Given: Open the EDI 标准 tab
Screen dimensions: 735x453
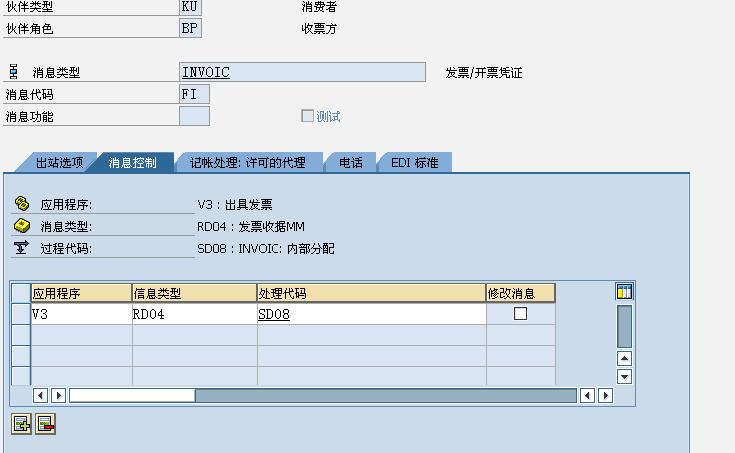Looking at the screenshot, I should (x=414, y=163).
